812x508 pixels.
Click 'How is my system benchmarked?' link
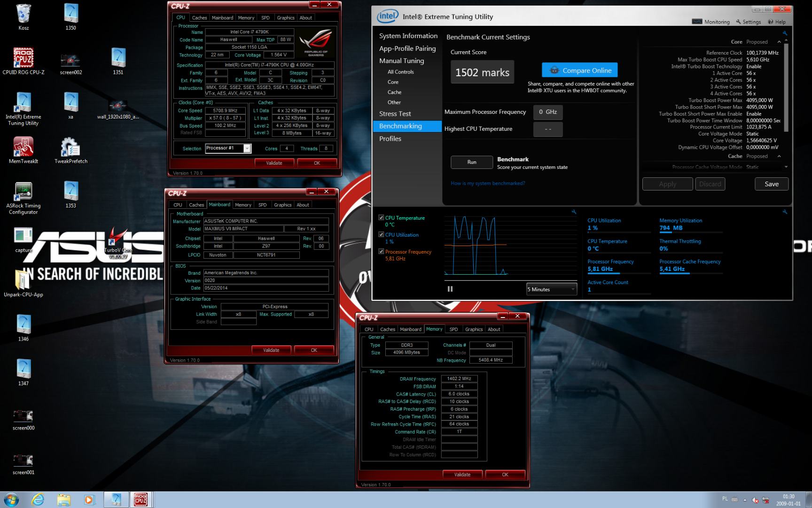tap(488, 183)
